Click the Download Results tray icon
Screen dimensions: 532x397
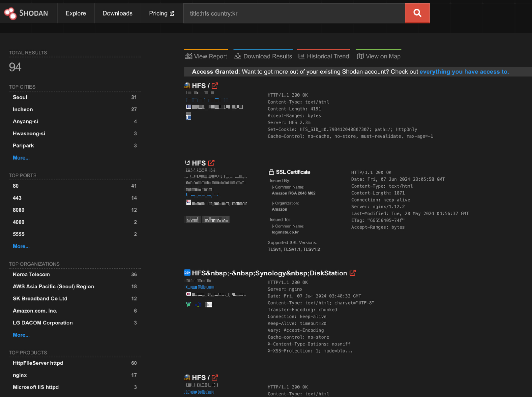(x=238, y=56)
